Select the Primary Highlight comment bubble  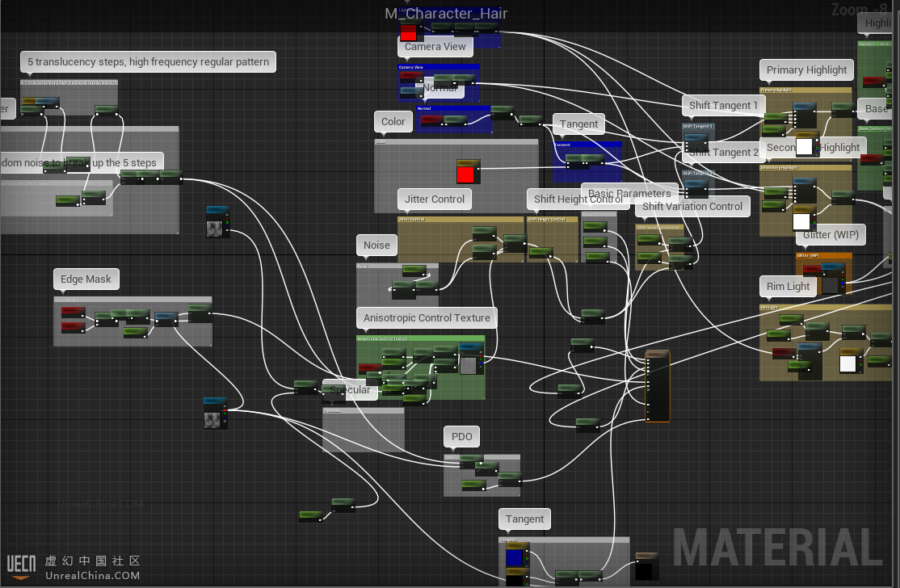(806, 70)
